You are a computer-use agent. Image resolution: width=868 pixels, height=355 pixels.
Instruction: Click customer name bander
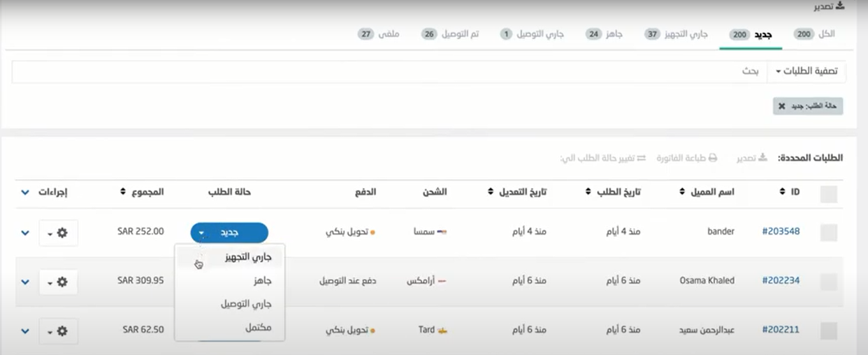point(721,232)
